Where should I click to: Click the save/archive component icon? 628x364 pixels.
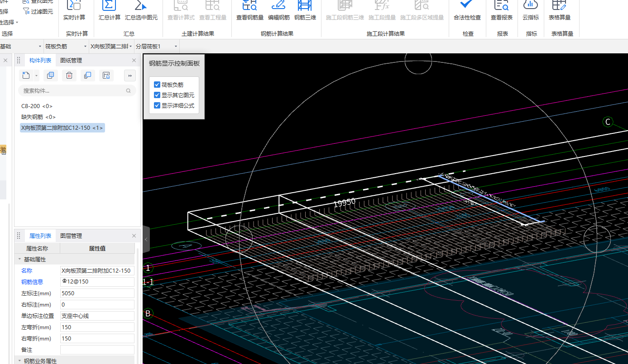coord(106,76)
